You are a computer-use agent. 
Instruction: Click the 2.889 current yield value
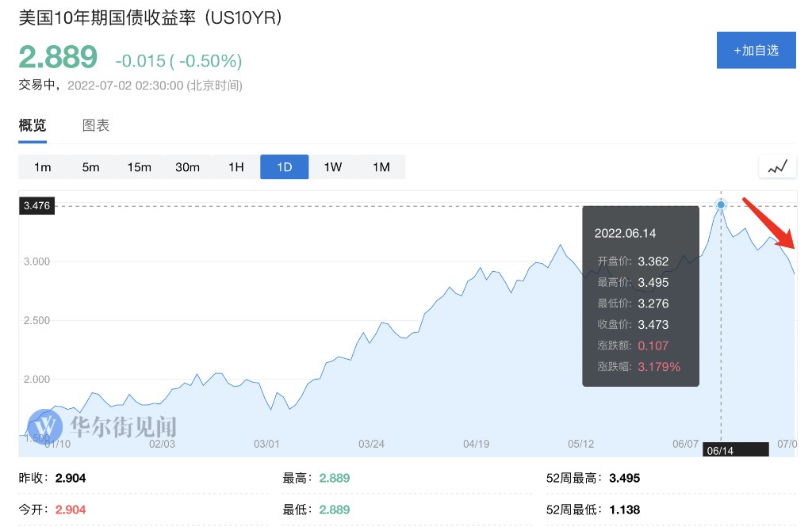[58, 58]
